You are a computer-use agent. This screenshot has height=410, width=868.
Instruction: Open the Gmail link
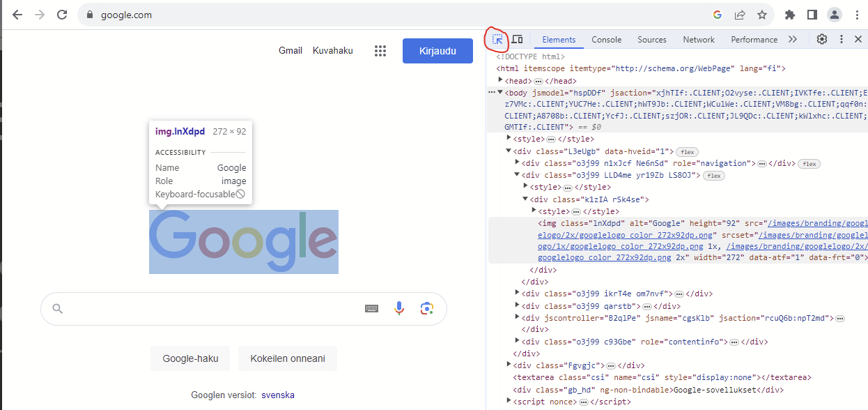point(290,50)
